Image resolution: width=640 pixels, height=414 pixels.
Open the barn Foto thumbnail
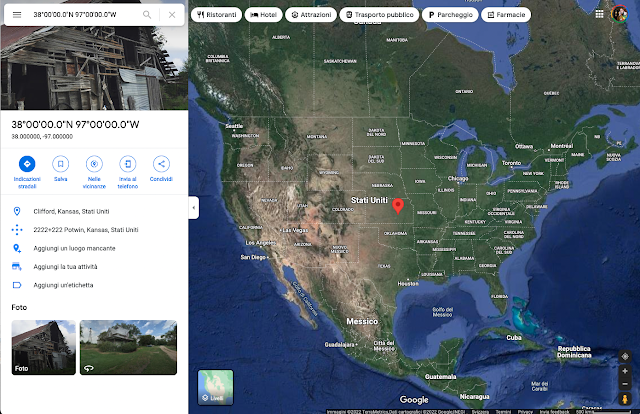pos(44,347)
